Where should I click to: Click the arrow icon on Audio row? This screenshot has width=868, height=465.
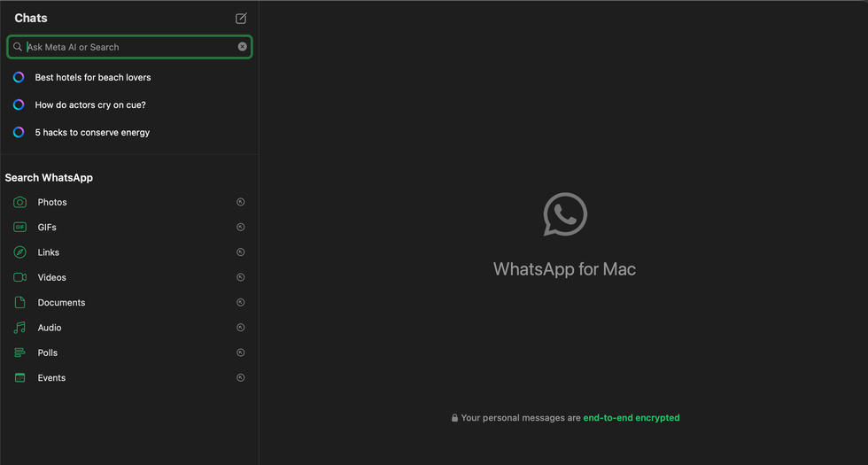pyautogui.click(x=240, y=328)
